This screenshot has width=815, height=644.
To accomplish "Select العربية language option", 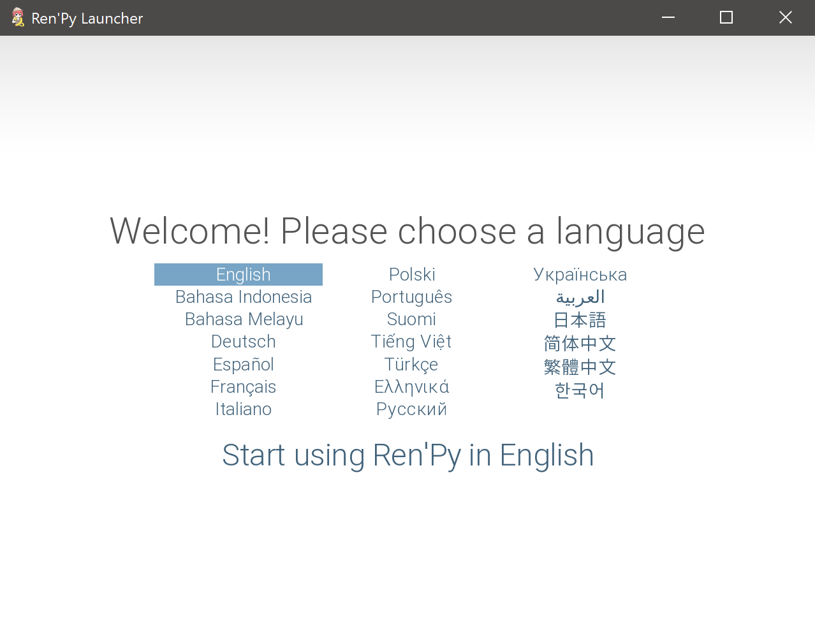I will click(580, 296).
